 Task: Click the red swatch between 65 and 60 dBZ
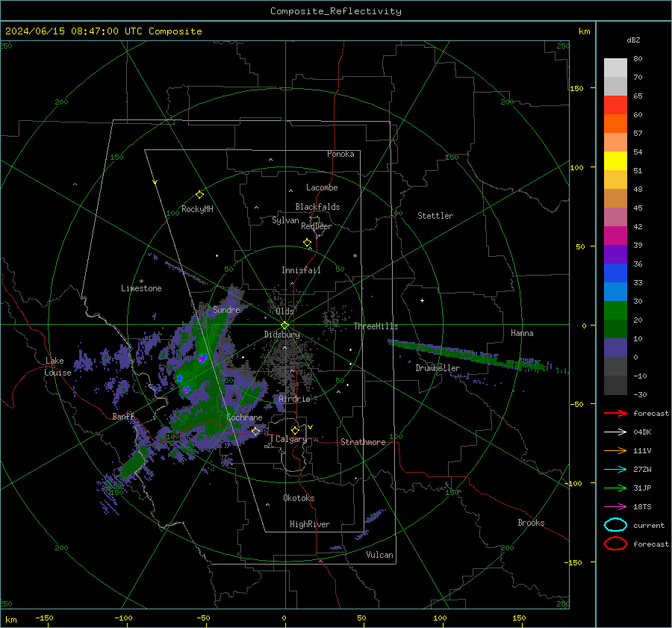click(615, 105)
